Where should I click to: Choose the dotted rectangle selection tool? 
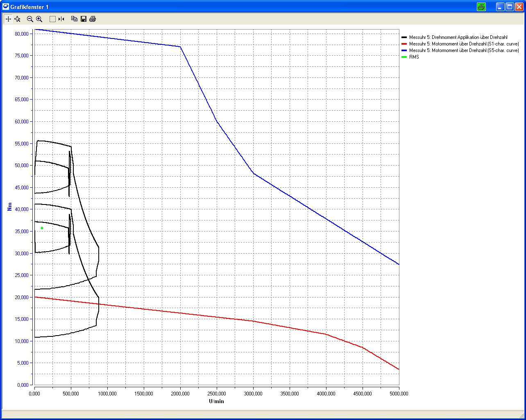[52, 19]
